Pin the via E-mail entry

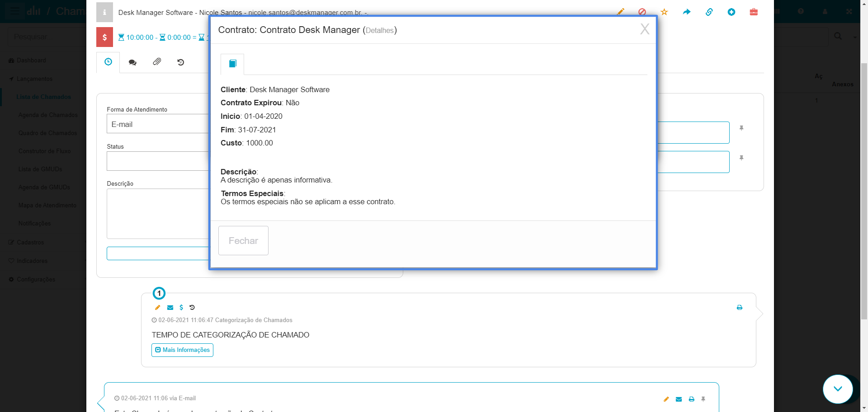pyautogui.click(x=703, y=399)
